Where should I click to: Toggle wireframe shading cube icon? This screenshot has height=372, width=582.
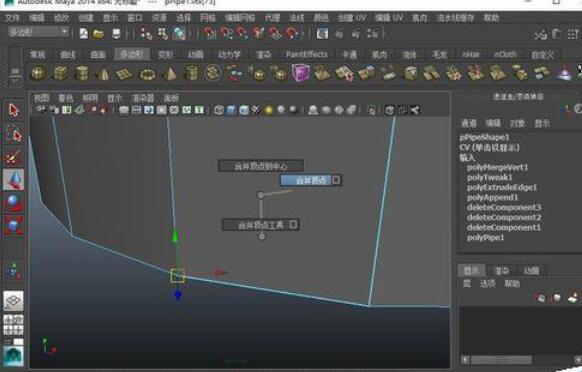pyautogui.click(x=219, y=110)
